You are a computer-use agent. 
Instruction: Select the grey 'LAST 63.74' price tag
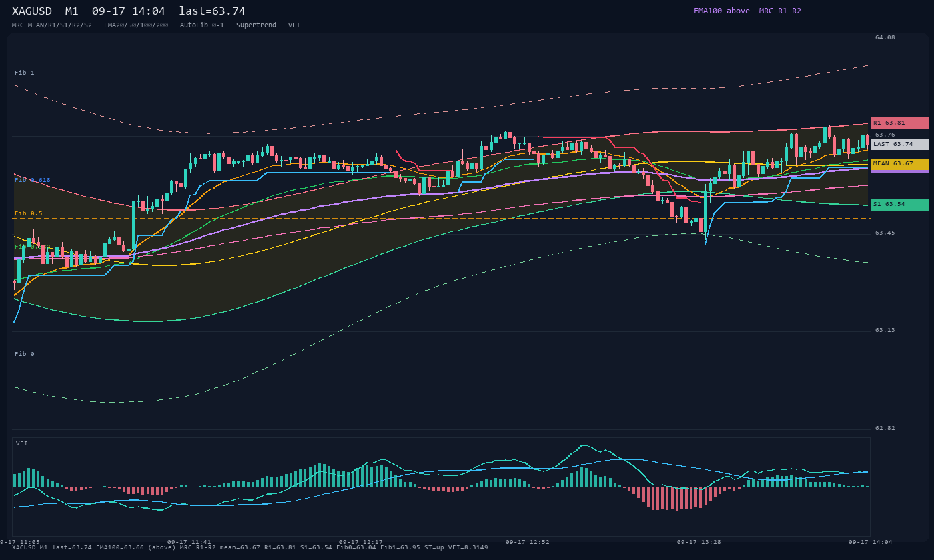[x=900, y=144]
